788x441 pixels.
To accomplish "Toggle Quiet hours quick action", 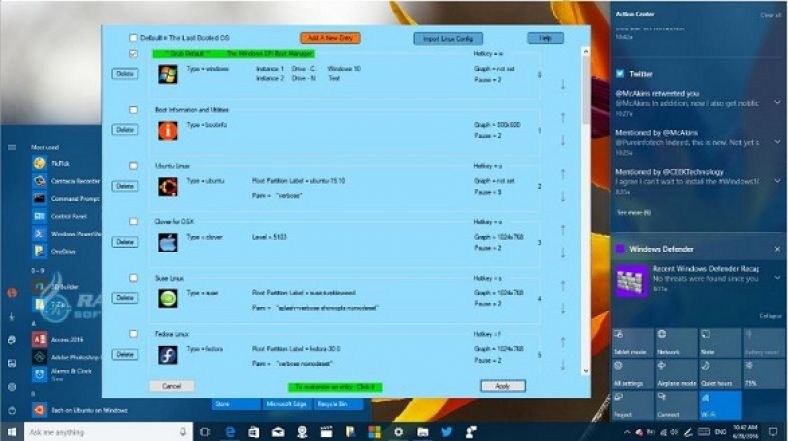I will [720, 374].
